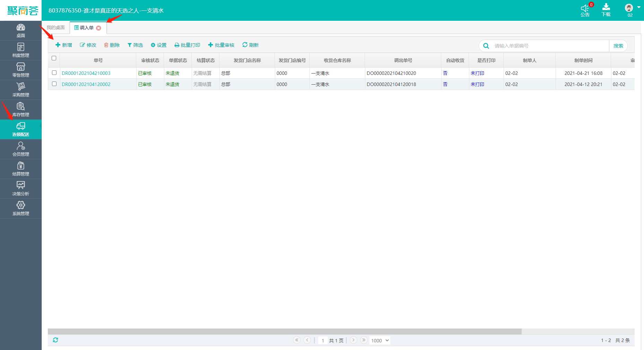Click the 公告 announcement speaker icon
This screenshot has width=644, height=350.
[x=585, y=8]
